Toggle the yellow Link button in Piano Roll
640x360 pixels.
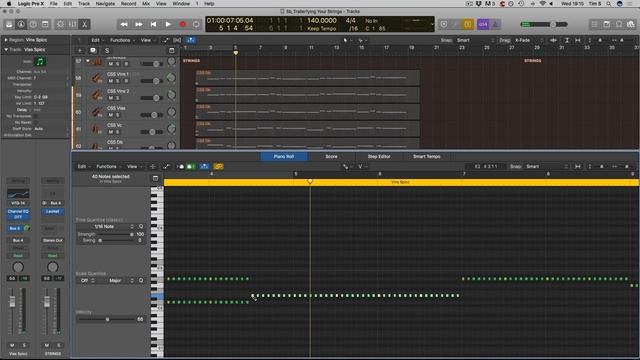click(218, 167)
